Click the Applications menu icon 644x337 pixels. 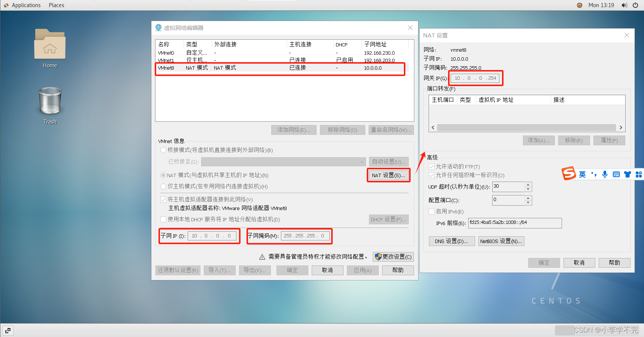6,5
